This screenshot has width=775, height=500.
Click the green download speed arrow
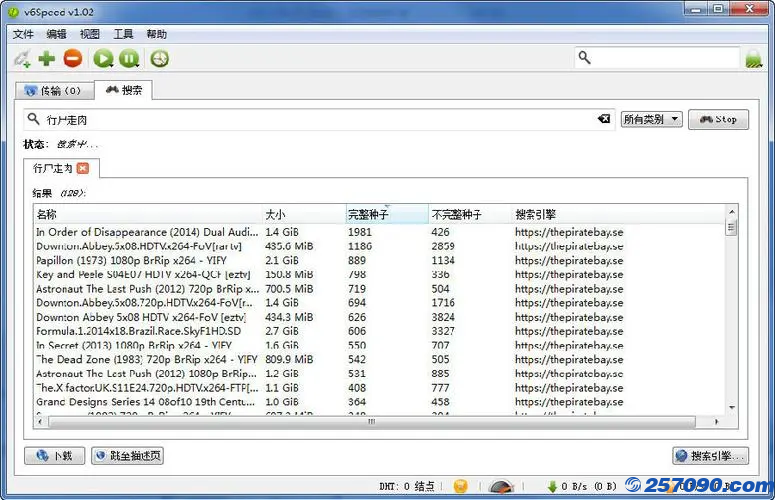552,487
